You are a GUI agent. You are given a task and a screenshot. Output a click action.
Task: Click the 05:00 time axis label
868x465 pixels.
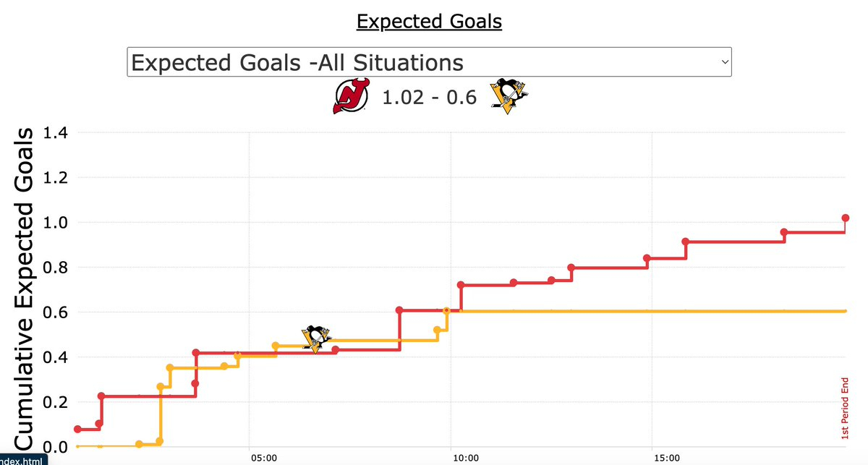point(264,458)
